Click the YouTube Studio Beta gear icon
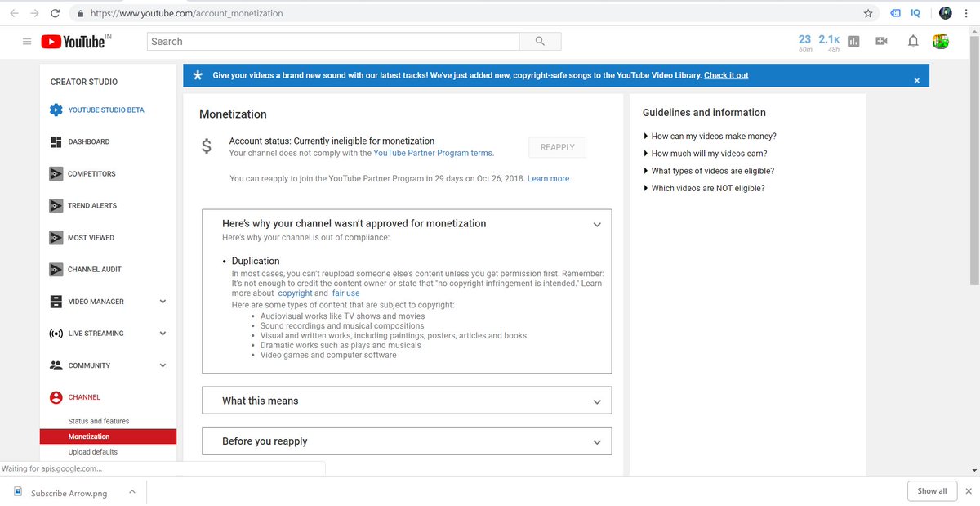Screen dimensions: 980x506 pos(56,110)
